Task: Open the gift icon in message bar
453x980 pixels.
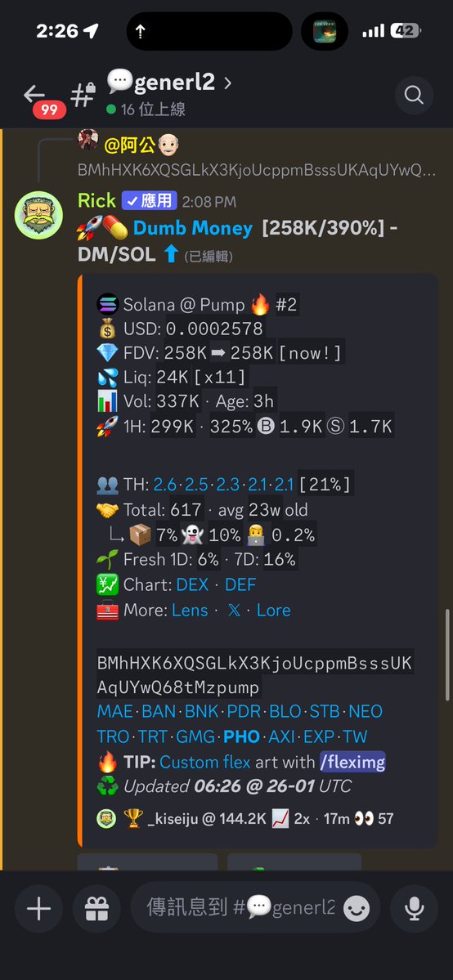Action: [x=97, y=909]
